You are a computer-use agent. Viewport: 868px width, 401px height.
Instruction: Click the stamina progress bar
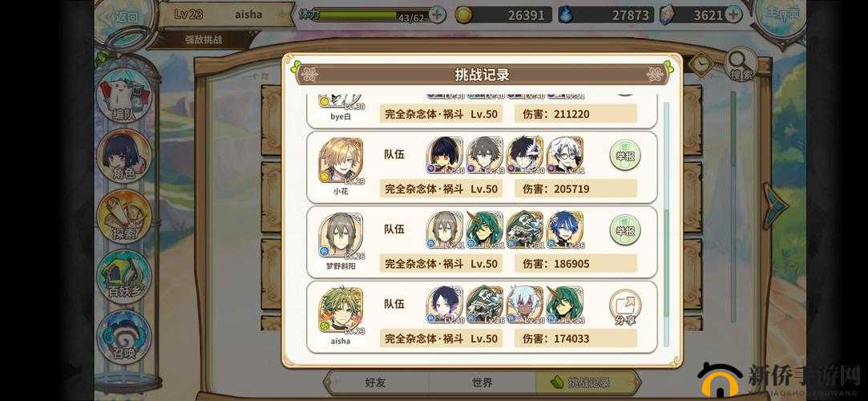[371, 15]
